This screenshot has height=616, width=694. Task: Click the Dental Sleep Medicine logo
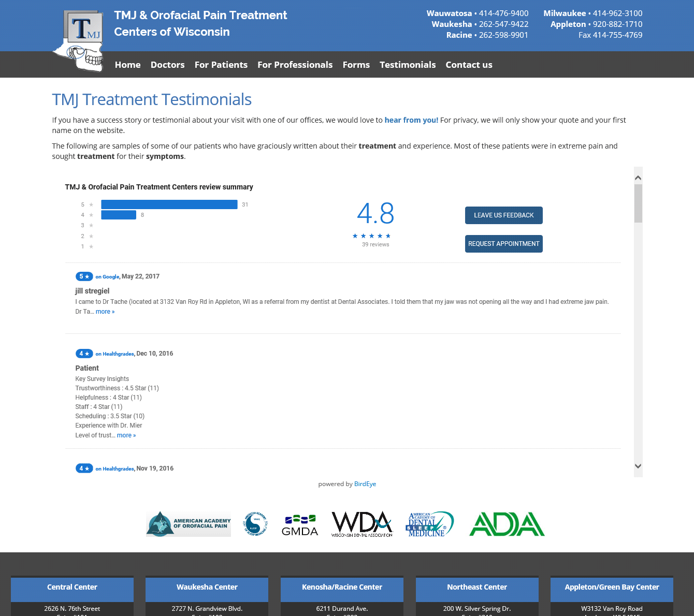(x=429, y=524)
